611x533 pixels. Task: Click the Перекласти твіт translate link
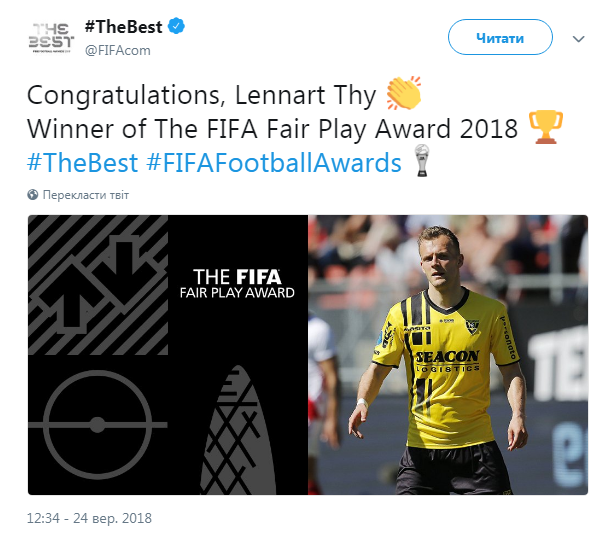(86, 195)
